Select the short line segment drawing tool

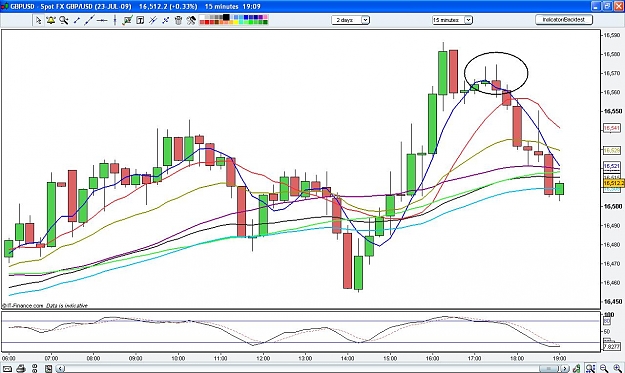(77, 20)
